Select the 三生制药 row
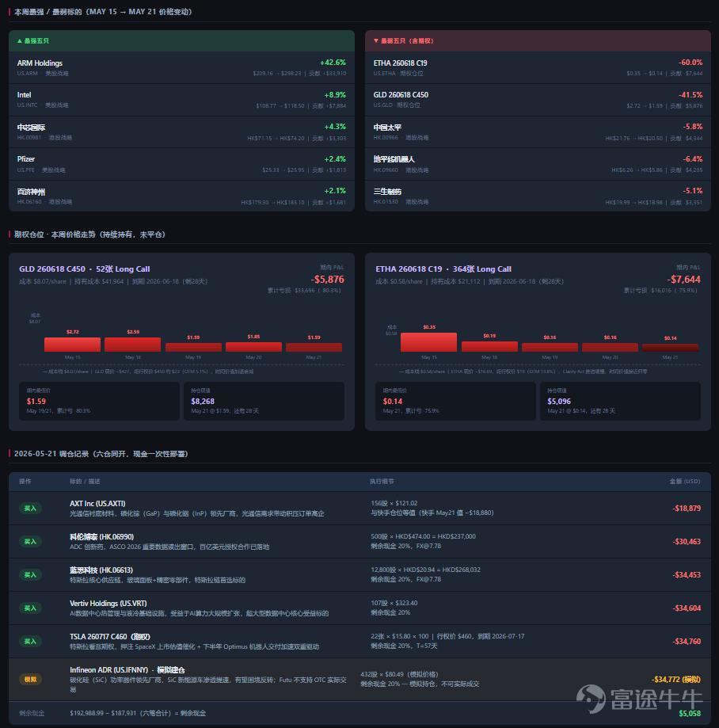The height and width of the screenshot is (728, 719). tap(538, 196)
